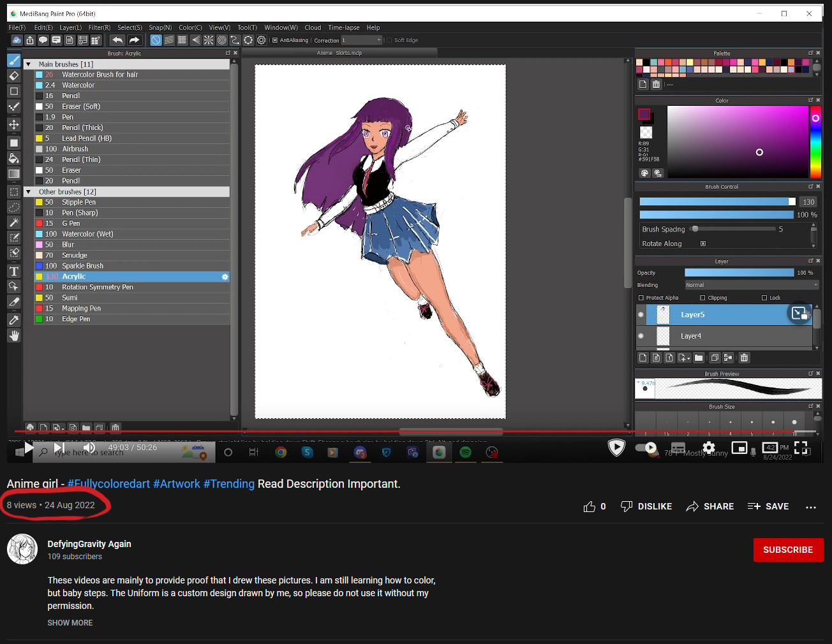Toggle the YouTube autoplay switch
The image size is (832, 644).
(646, 448)
